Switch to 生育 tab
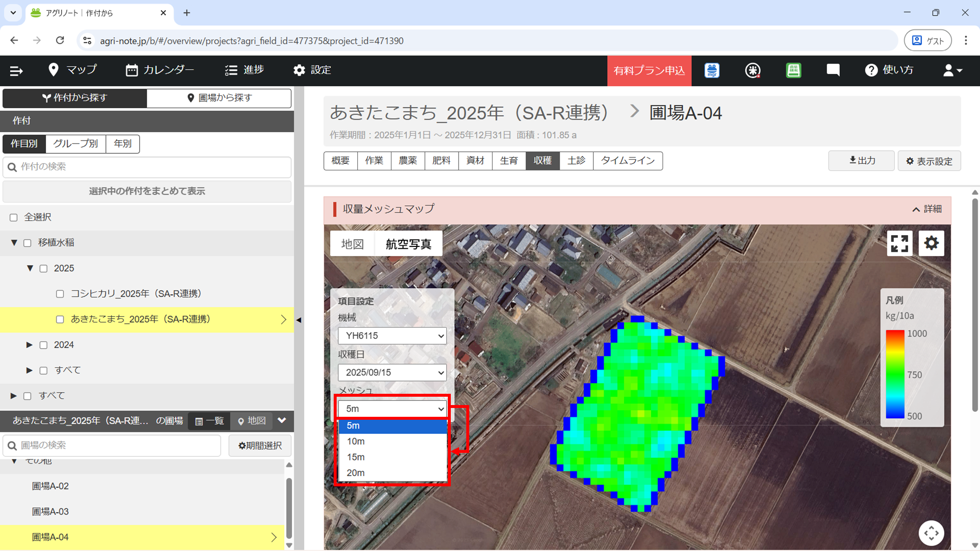The width and height of the screenshot is (980, 551). pyautogui.click(x=509, y=161)
